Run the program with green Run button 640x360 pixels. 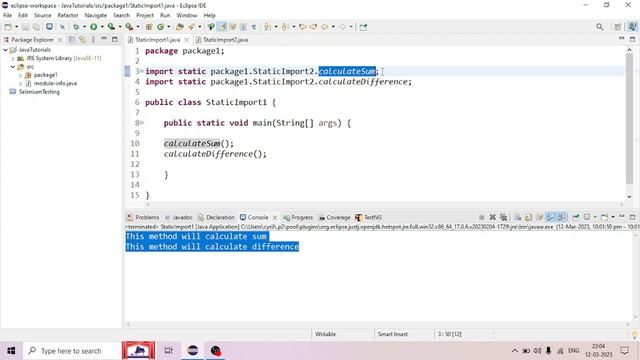coord(93,27)
